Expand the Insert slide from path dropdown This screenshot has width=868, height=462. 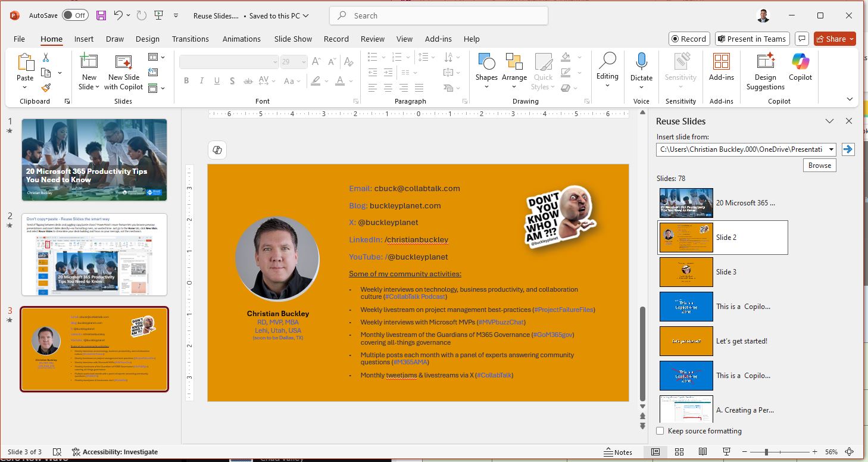click(831, 149)
